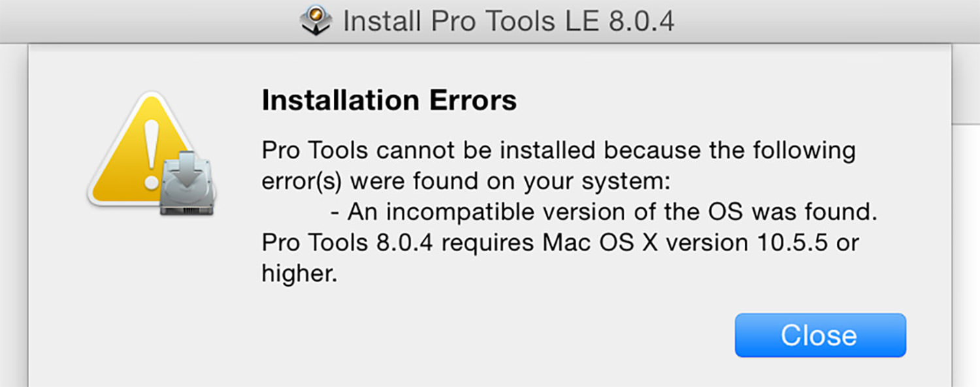Click the gray strip below the title bar
The image size is (980, 387).
pos(490,46)
